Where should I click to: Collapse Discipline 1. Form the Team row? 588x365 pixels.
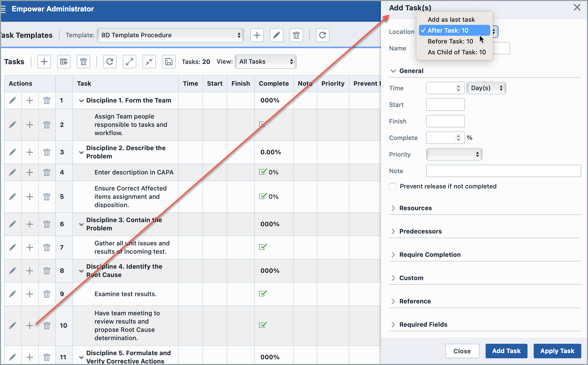click(81, 101)
